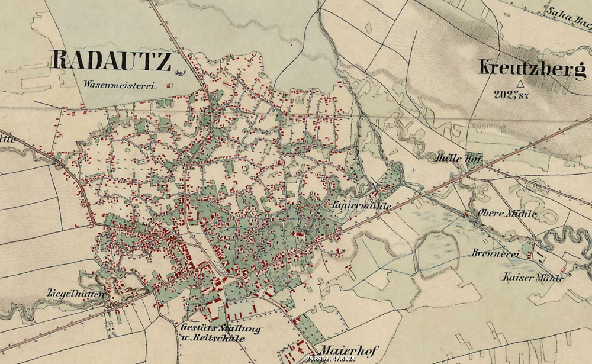
Task: Click the Kreutzberg hill label
Action: [x=533, y=69]
